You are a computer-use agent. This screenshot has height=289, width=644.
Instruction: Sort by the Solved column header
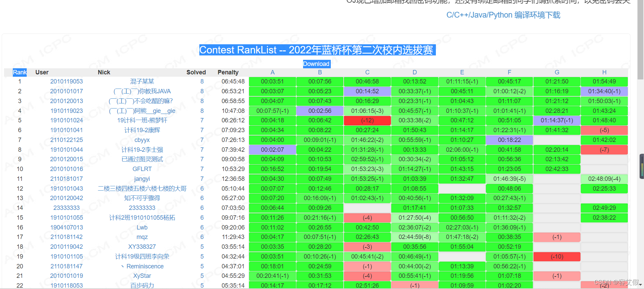196,72
